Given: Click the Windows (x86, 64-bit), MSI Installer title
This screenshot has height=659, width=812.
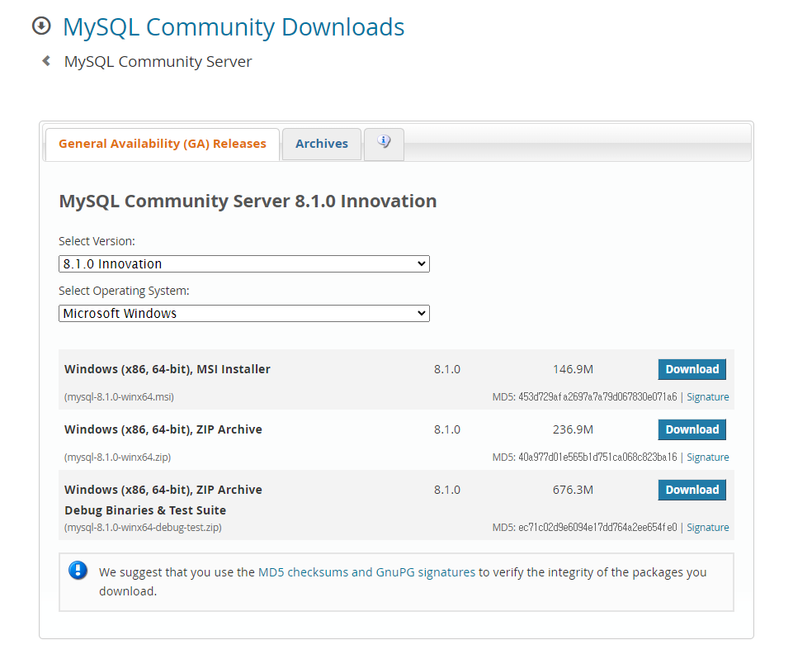Looking at the screenshot, I should (x=168, y=369).
